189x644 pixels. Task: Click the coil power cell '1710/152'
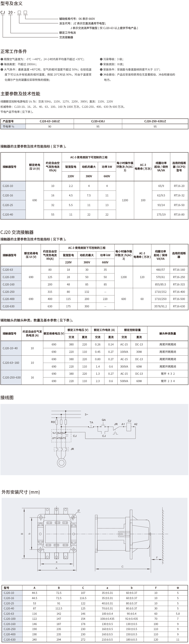[161, 292]
